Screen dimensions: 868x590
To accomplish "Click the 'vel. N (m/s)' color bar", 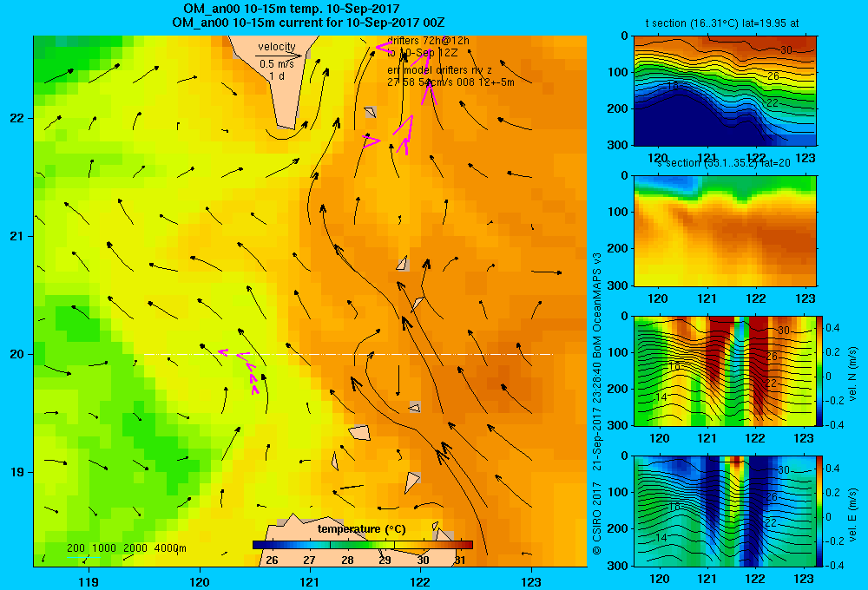I will click(x=820, y=370).
